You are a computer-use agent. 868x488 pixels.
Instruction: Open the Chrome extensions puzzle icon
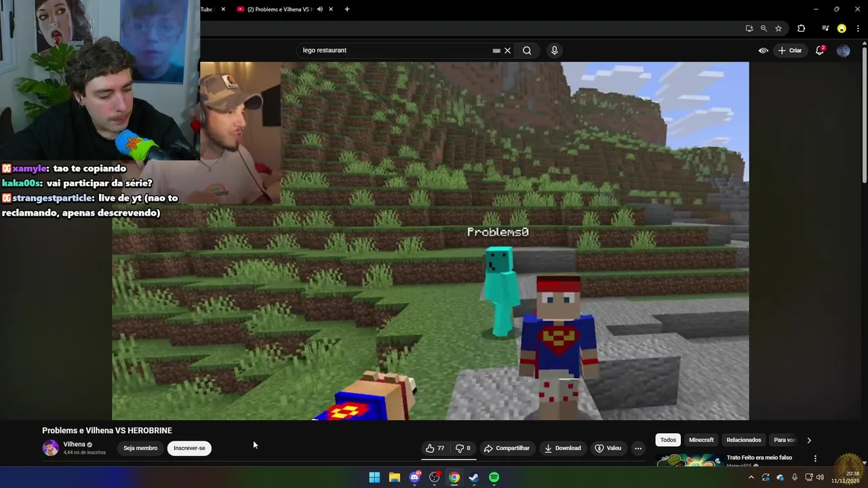click(801, 28)
